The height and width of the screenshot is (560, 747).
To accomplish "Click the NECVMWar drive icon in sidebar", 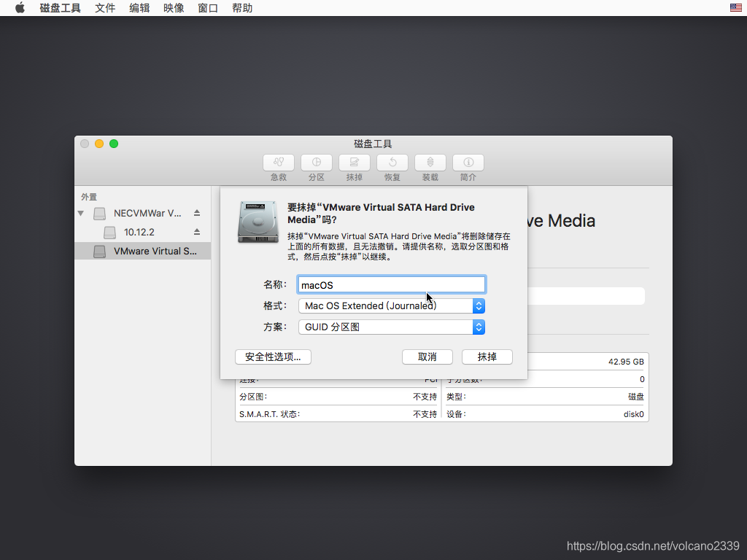I will (x=99, y=214).
